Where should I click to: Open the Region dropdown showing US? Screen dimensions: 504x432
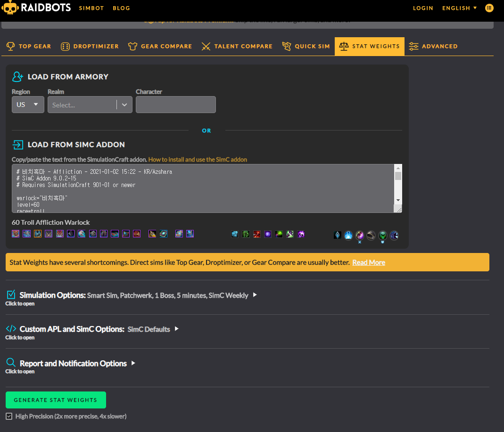pyautogui.click(x=28, y=105)
